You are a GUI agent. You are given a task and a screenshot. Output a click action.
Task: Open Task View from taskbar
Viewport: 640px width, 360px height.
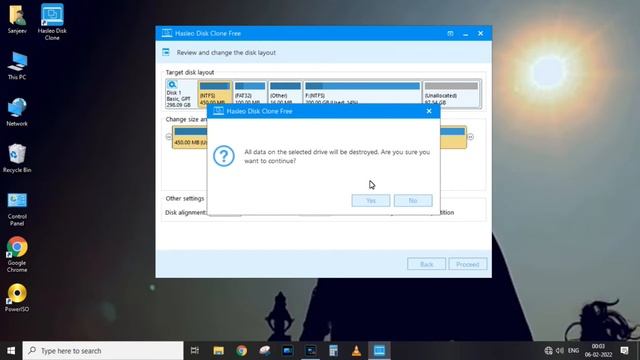[195, 351]
